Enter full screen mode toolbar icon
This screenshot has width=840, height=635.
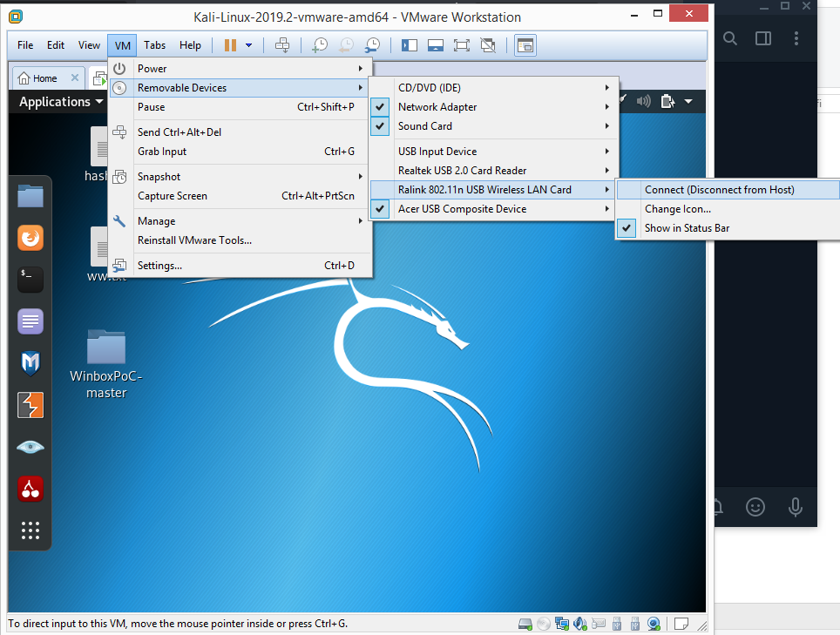pos(461,45)
